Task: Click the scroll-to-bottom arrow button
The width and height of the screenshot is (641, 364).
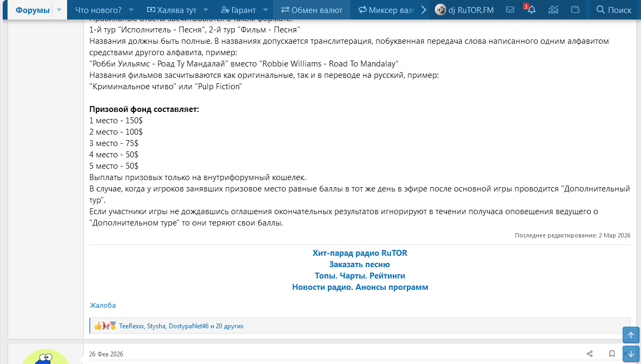Action: click(631, 354)
